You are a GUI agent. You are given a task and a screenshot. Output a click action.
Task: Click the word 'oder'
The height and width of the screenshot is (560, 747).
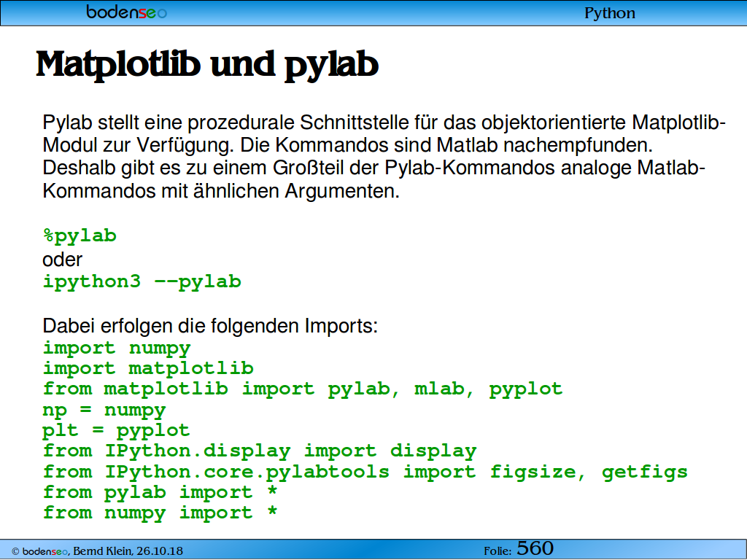[x=63, y=260]
